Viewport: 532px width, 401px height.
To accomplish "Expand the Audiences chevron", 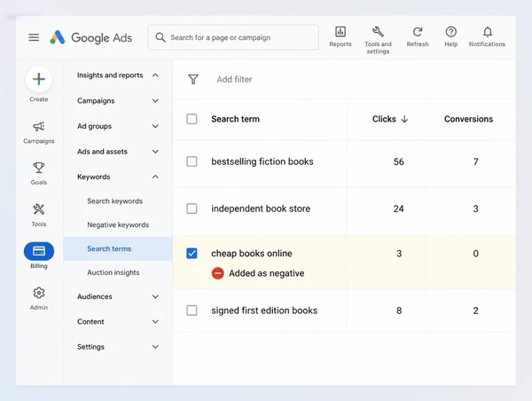I will [155, 296].
